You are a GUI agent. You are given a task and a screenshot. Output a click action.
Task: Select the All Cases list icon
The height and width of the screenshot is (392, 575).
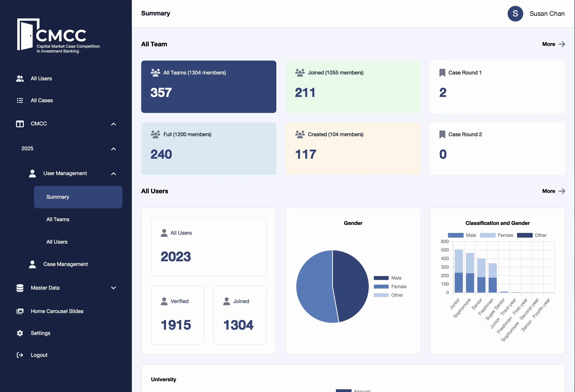20,100
